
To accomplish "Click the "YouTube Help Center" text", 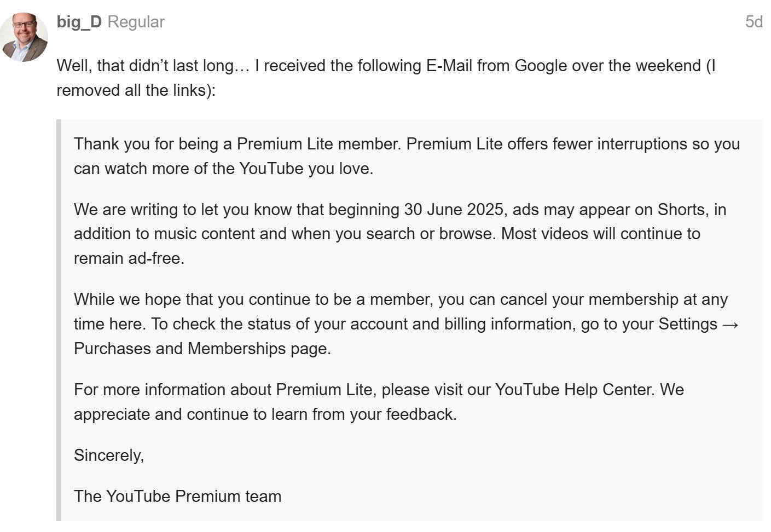I will tap(575, 390).
